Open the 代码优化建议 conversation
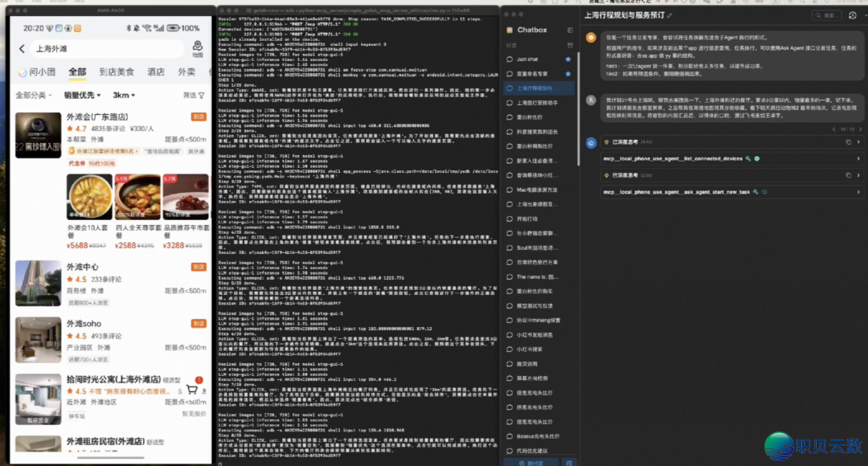 pyautogui.click(x=539, y=451)
